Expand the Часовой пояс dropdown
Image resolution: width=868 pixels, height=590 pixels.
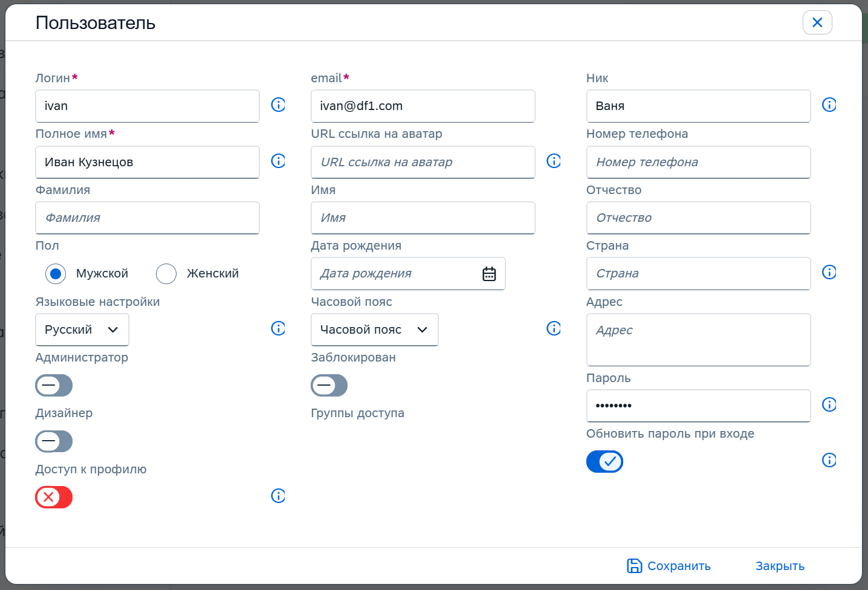point(374,329)
